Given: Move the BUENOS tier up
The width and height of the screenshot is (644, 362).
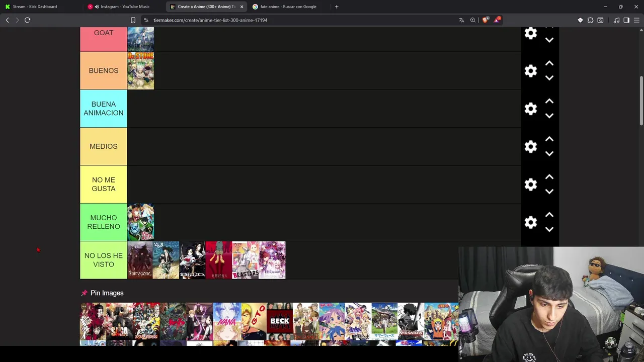Looking at the screenshot, I should coord(549,63).
